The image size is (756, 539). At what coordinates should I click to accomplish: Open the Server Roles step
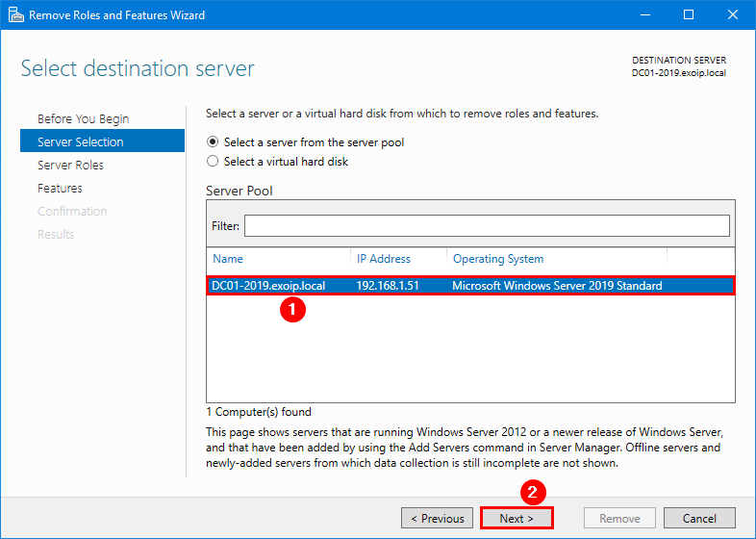pos(70,166)
